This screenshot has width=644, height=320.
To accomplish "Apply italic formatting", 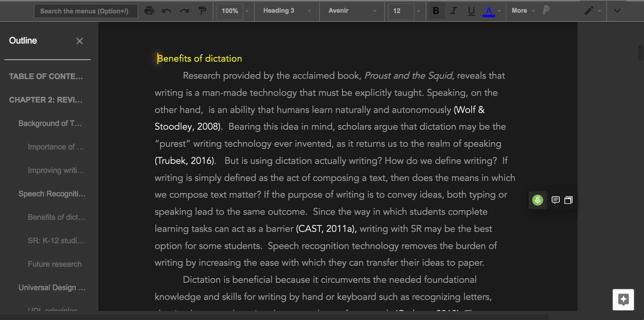I will point(453,11).
